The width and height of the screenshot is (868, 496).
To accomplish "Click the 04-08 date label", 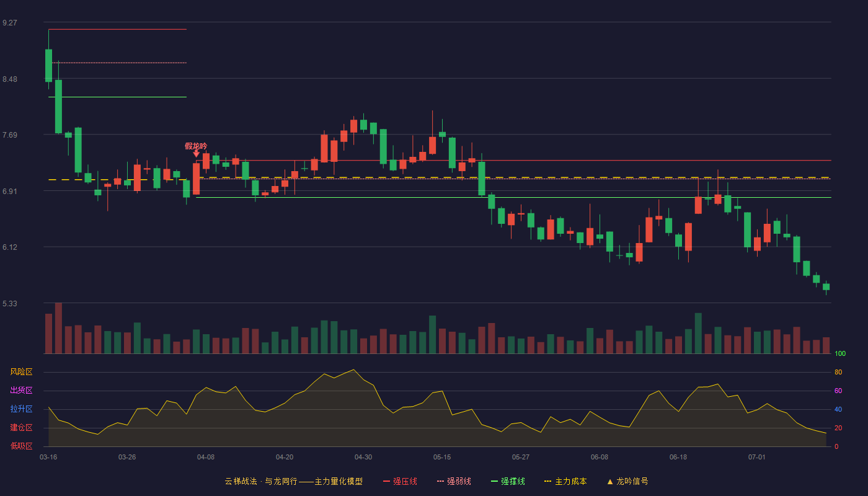I will click(x=206, y=457).
